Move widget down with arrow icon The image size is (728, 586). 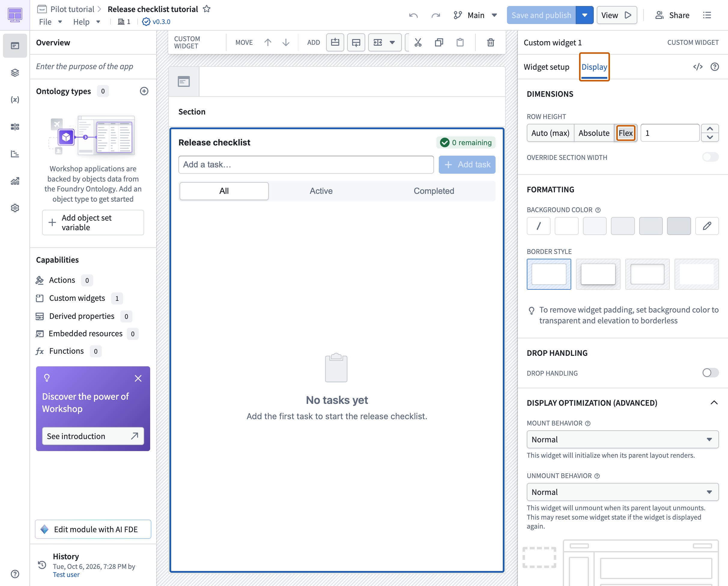click(286, 42)
